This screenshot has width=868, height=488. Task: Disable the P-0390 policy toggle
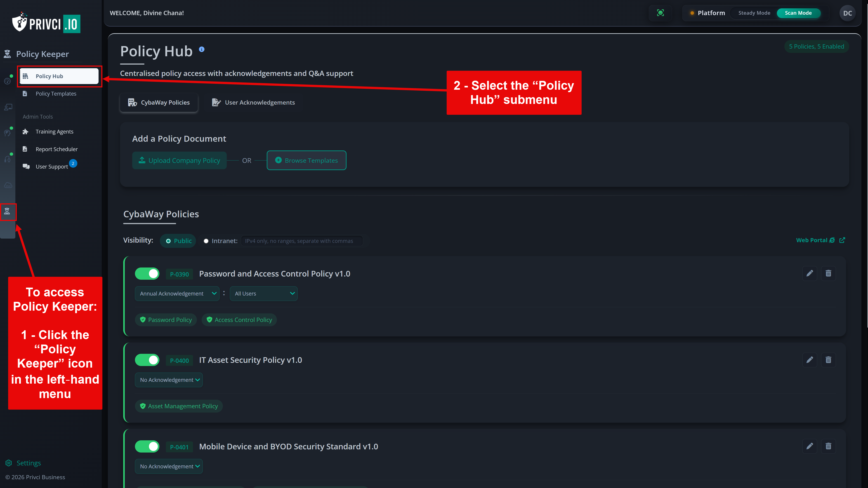[147, 273]
